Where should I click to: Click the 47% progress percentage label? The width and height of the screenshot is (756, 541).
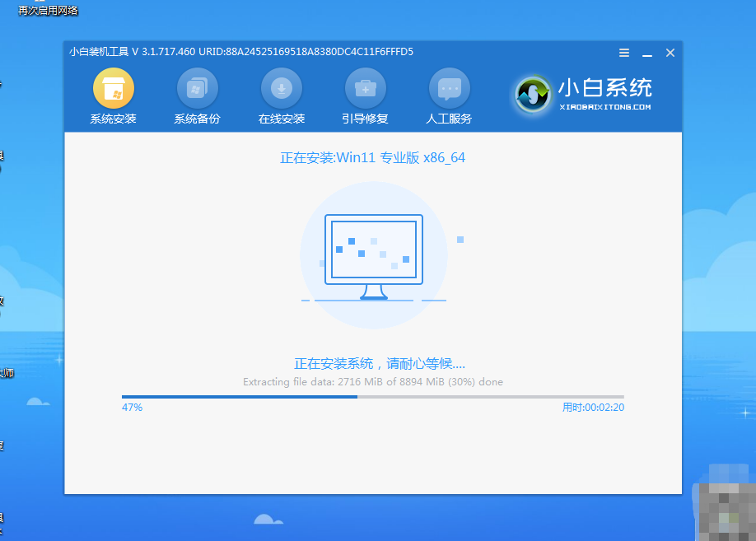pyautogui.click(x=132, y=408)
